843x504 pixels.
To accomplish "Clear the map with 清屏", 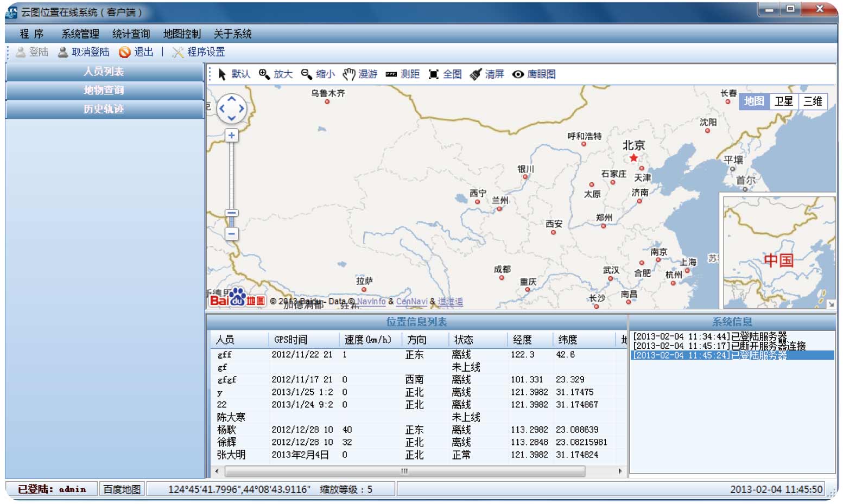I will tap(487, 74).
